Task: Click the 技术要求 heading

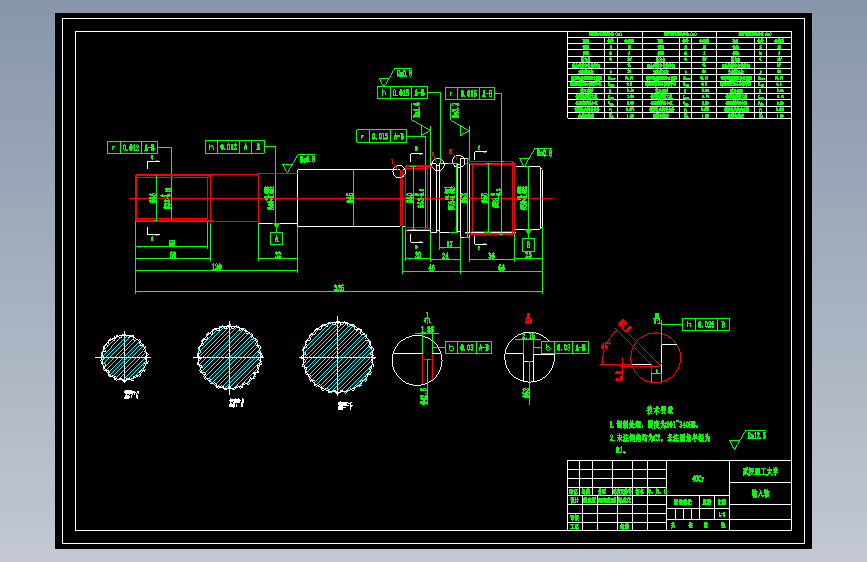Action: [x=660, y=410]
